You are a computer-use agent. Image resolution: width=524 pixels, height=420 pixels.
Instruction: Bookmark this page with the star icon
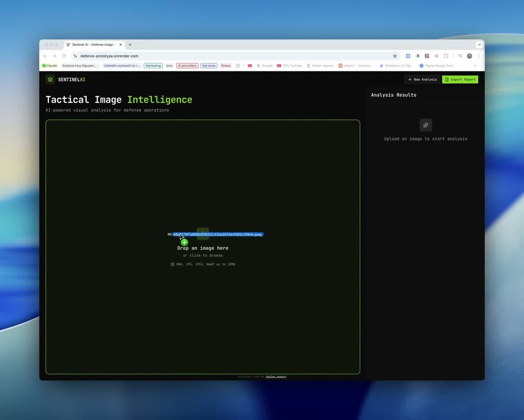[395, 56]
